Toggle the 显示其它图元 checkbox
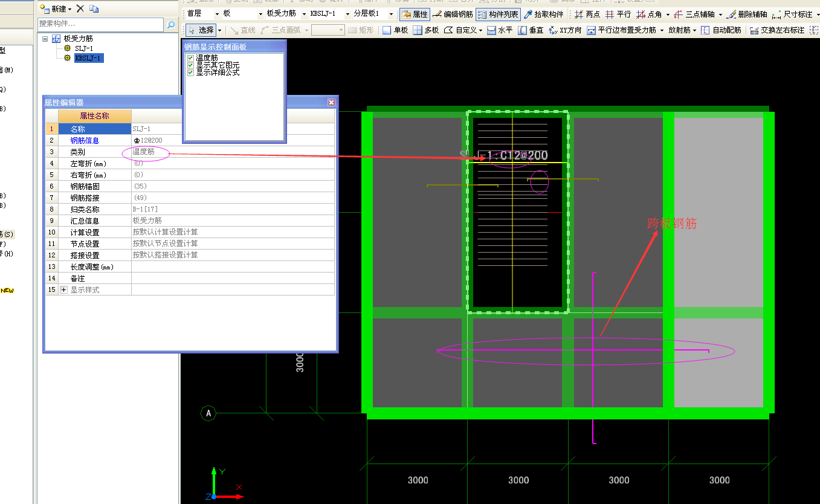Screen dimensions: 820x504 (x=190, y=65)
